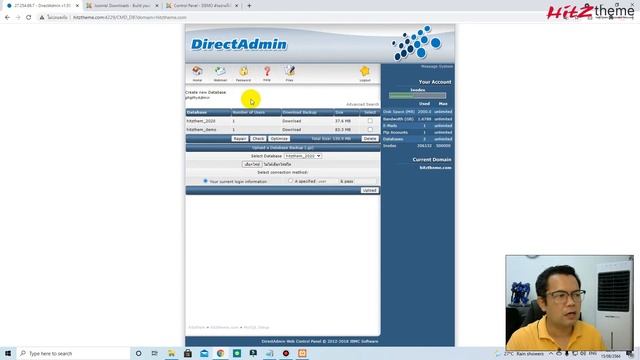640x360 pixels.
Task: Click the Current Domain name link
Action: pos(436,168)
